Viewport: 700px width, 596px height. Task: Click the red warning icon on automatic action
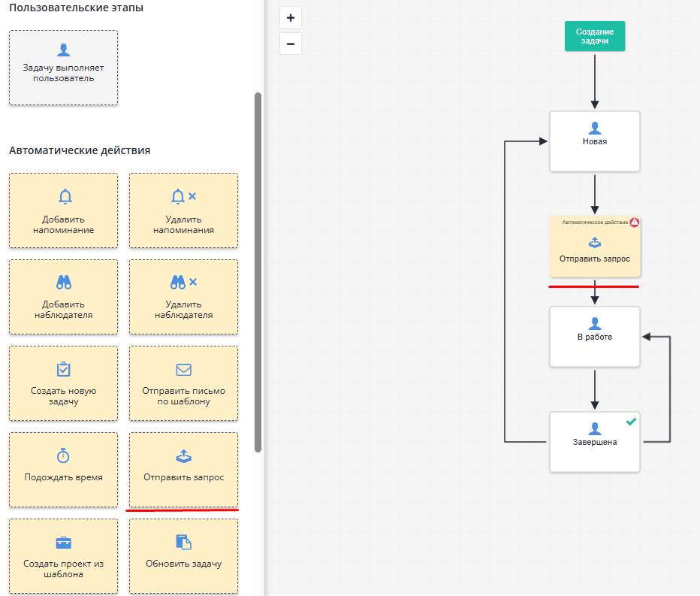635,222
